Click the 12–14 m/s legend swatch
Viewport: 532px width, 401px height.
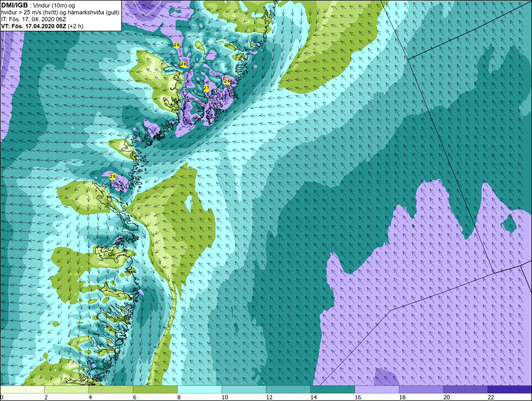(x=288, y=389)
